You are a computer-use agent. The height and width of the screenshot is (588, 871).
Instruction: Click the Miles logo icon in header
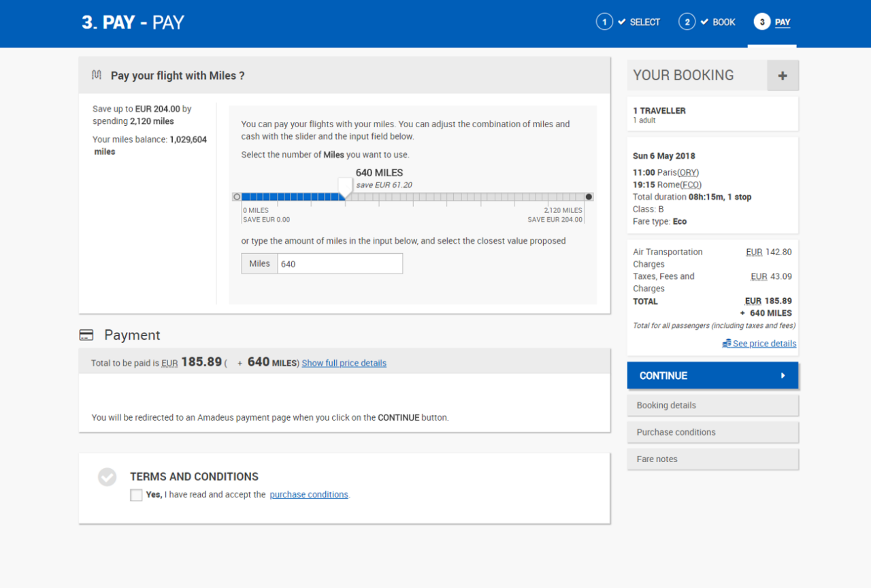click(x=97, y=76)
